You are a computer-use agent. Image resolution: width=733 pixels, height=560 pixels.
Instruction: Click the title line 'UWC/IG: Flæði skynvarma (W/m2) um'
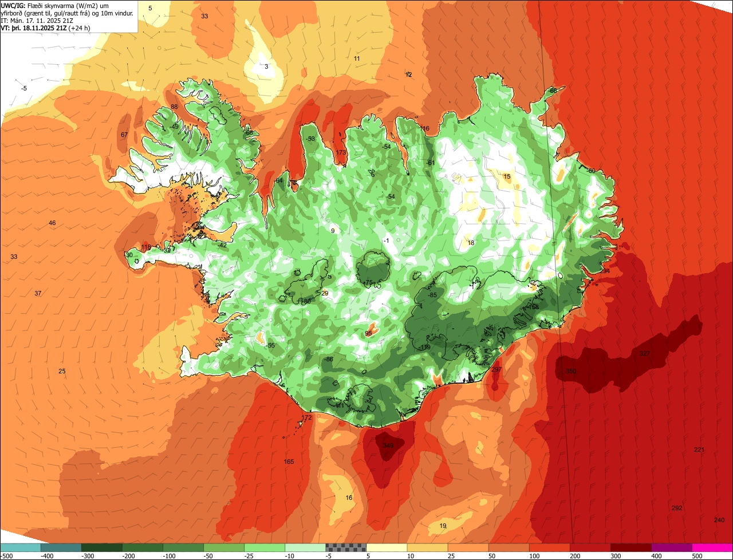(x=54, y=6)
